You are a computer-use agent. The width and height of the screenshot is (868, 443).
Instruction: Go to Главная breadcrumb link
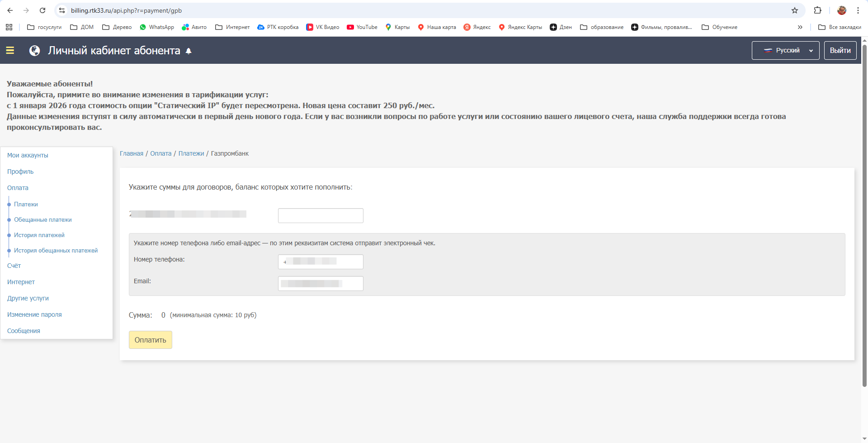[x=132, y=154]
